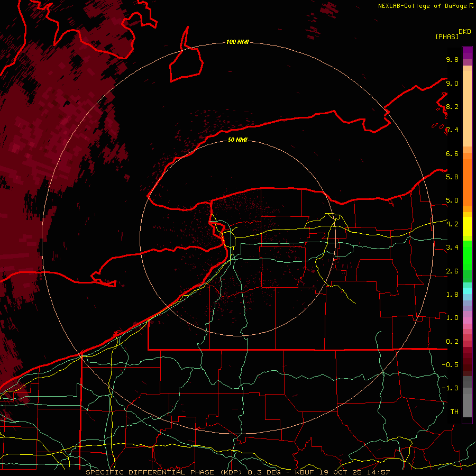Click the bright green color bar segment

[467, 255]
